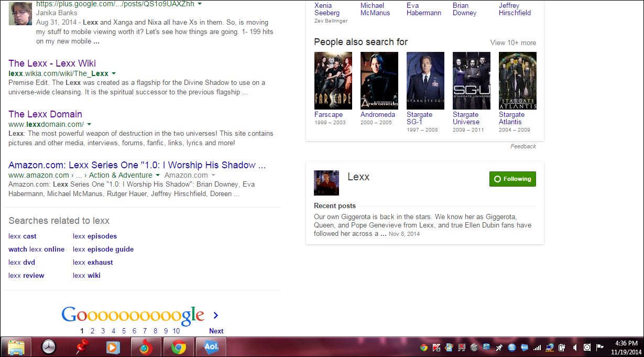Search related term lexx cast
Screen dimensions: 644x357
click(x=23, y=236)
